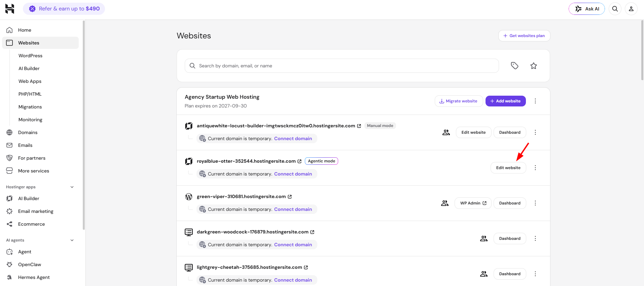Open Dashboard for lightgrey-cheetah site
Image resolution: width=644 pixels, height=286 pixels.
coord(510,274)
